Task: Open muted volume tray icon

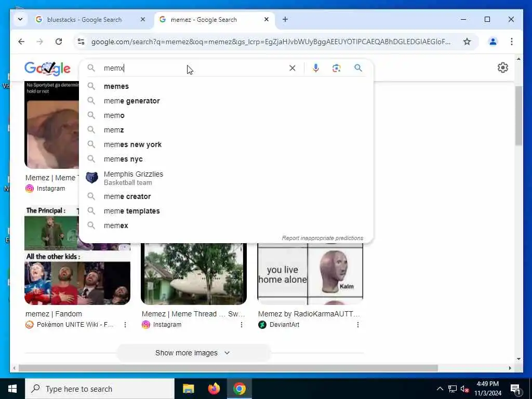Action: [465, 389]
